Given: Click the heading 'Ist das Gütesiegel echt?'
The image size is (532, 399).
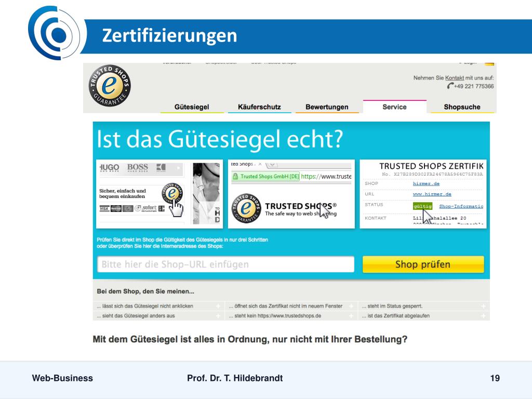Looking at the screenshot, I should (x=220, y=139).
